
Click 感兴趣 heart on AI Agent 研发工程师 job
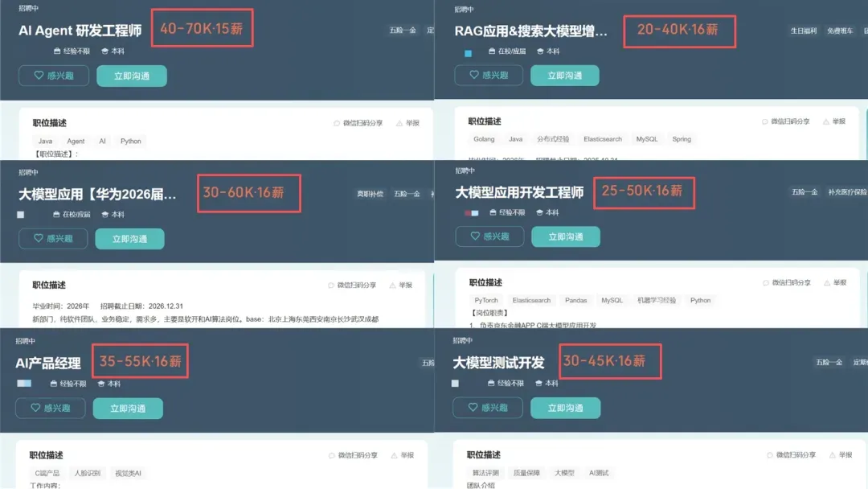[54, 76]
